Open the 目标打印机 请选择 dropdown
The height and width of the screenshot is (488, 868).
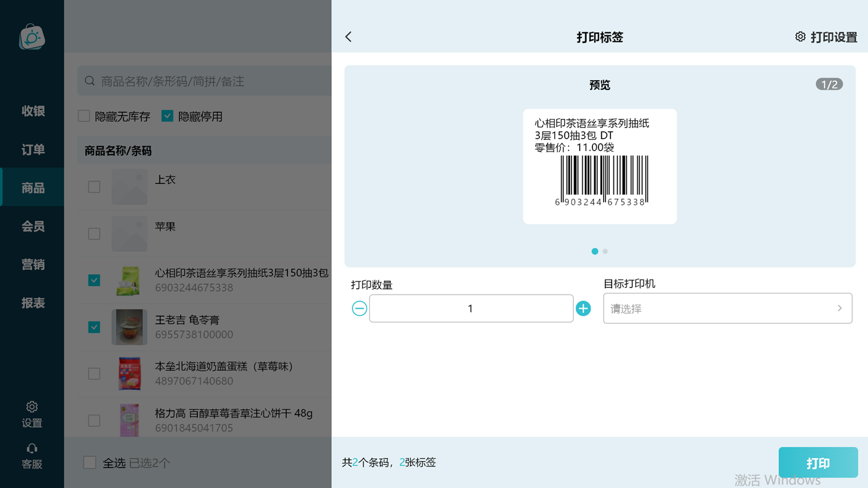pyautogui.click(x=728, y=308)
